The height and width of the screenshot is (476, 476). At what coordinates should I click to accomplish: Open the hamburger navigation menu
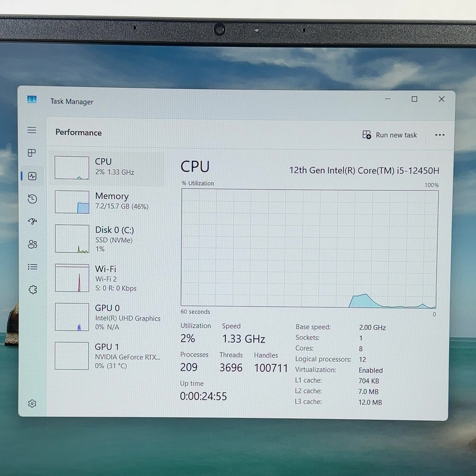point(32,130)
